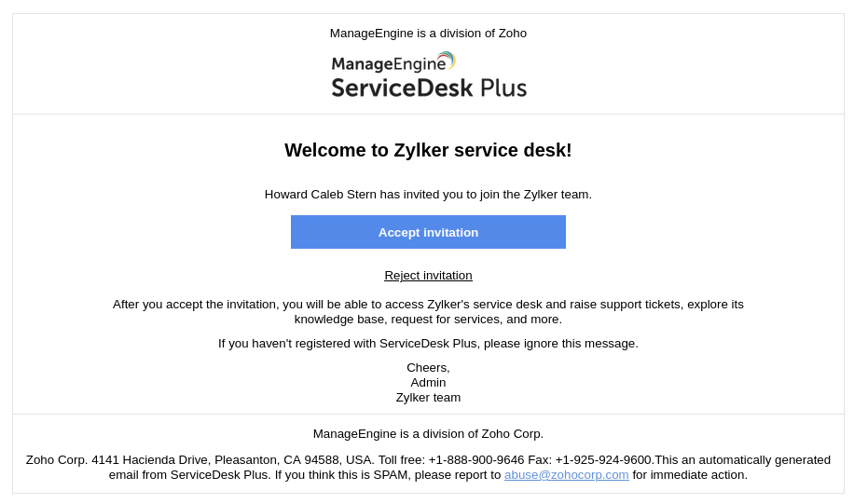Viewport: 854px width, 504px height.
Task: Click the ServiceDesk Plus logo text
Action: coord(429,88)
